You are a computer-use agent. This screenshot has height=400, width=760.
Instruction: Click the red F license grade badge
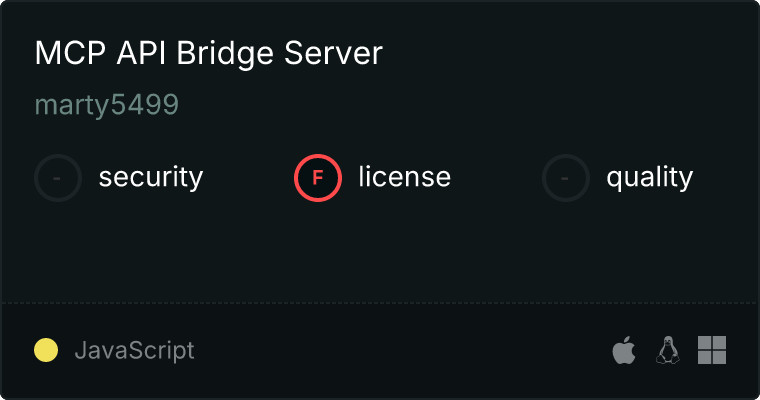pos(318,178)
